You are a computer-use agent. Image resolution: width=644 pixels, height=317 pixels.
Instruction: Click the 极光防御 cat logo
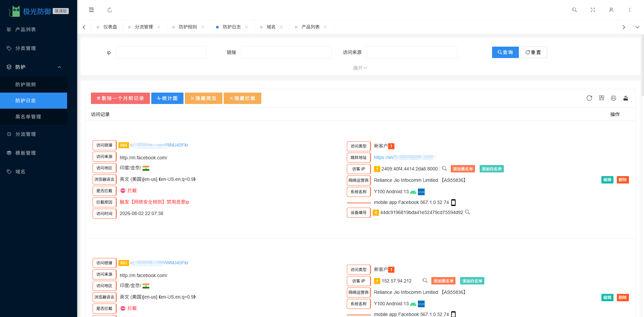(x=15, y=11)
